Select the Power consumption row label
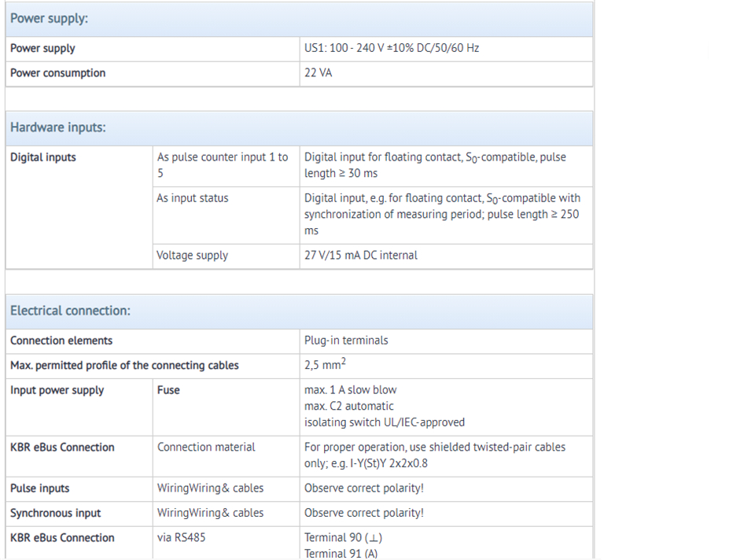The height and width of the screenshot is (560, 755). coord(57,73)
